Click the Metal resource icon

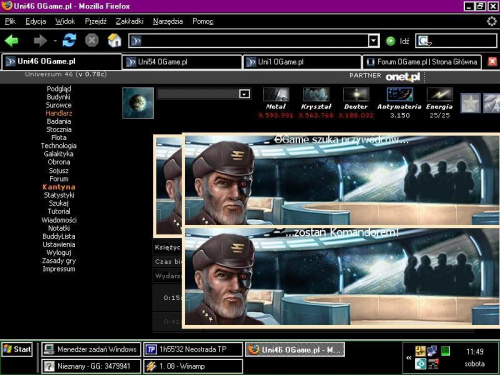tap(276, 94)
